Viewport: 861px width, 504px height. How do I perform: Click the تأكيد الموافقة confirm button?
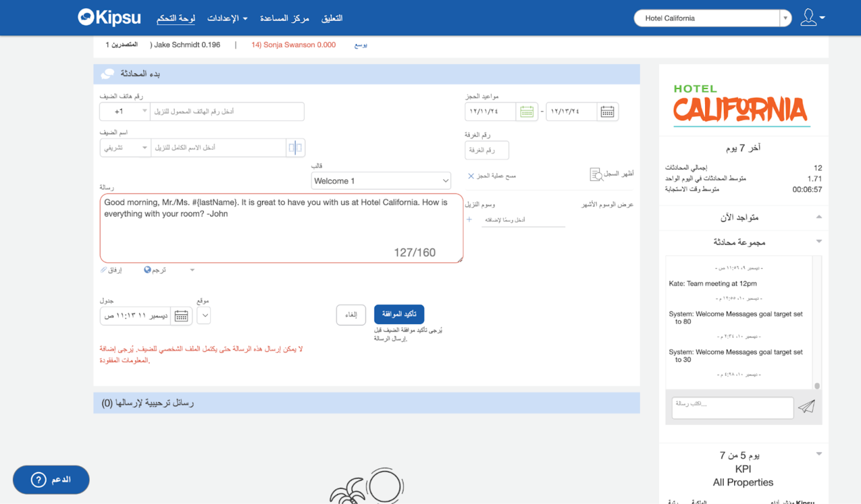[399, 314]
